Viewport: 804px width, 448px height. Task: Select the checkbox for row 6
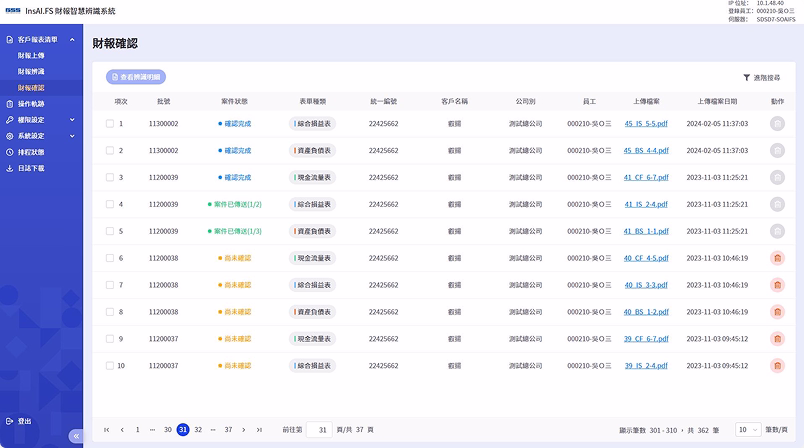pyautogui.click(x=110, y=258)
